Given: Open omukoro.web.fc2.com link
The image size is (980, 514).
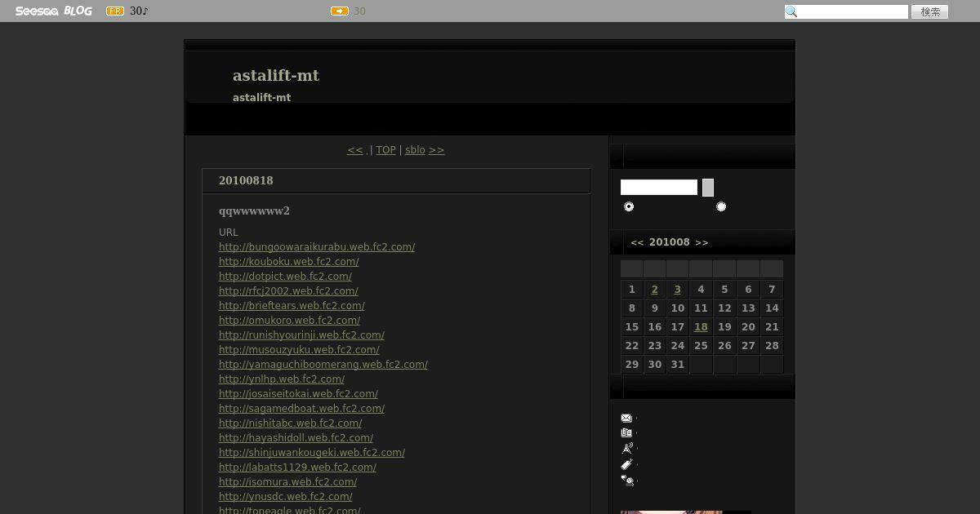Looking at the screenshot, I should click(289, 321).
